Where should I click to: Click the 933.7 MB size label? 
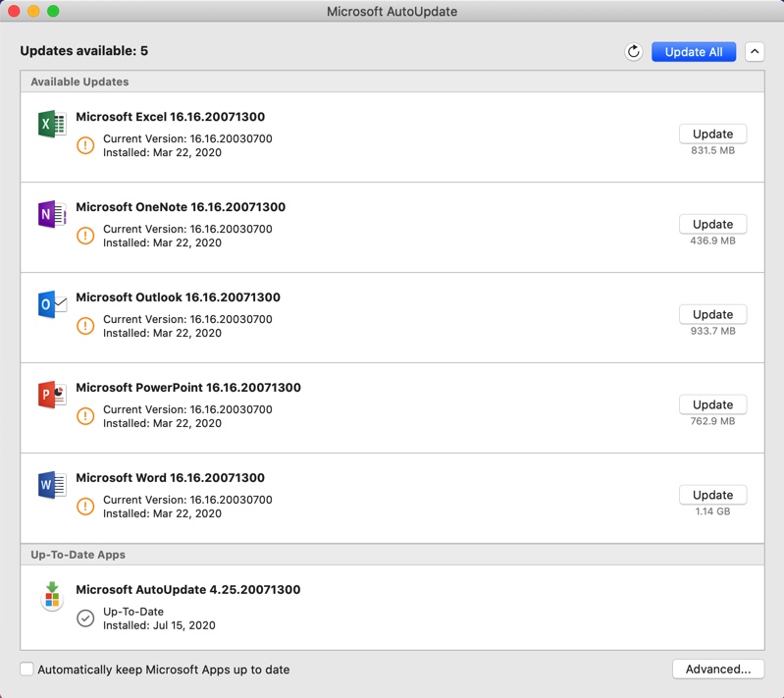click(712, 331)
